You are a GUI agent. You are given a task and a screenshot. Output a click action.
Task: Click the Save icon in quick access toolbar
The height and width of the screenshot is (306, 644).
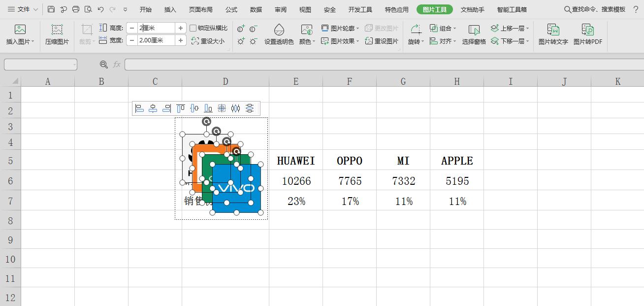click(x=51, y=9)
